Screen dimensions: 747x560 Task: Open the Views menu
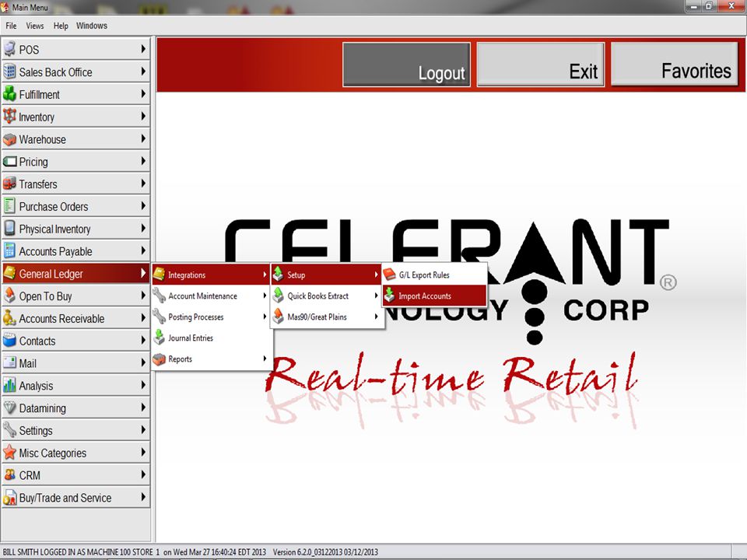(x=35, y=26)
